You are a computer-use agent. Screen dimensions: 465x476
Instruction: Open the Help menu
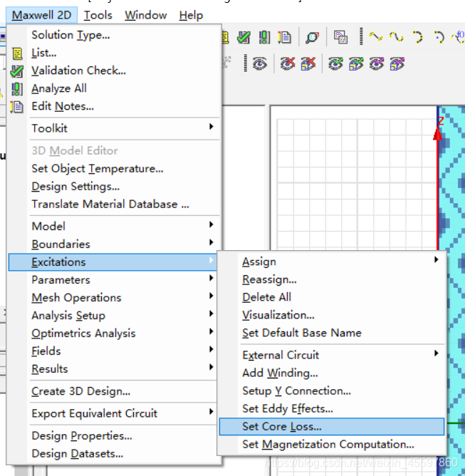[x=191, y=15]
